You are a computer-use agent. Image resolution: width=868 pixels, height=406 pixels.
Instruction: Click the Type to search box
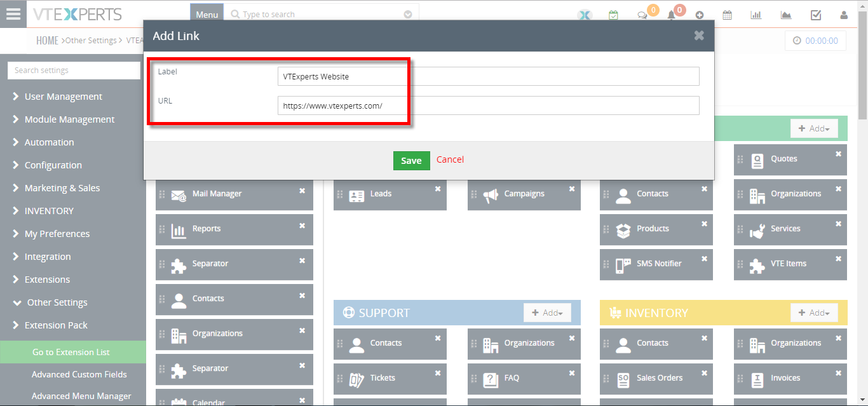[322, 15]
